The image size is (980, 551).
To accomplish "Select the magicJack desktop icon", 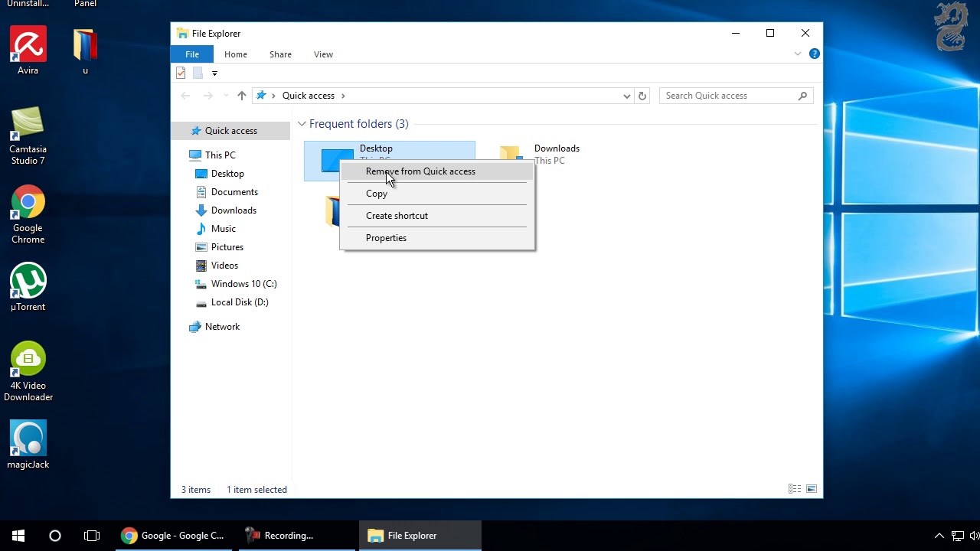I will (x=28, y=445).
